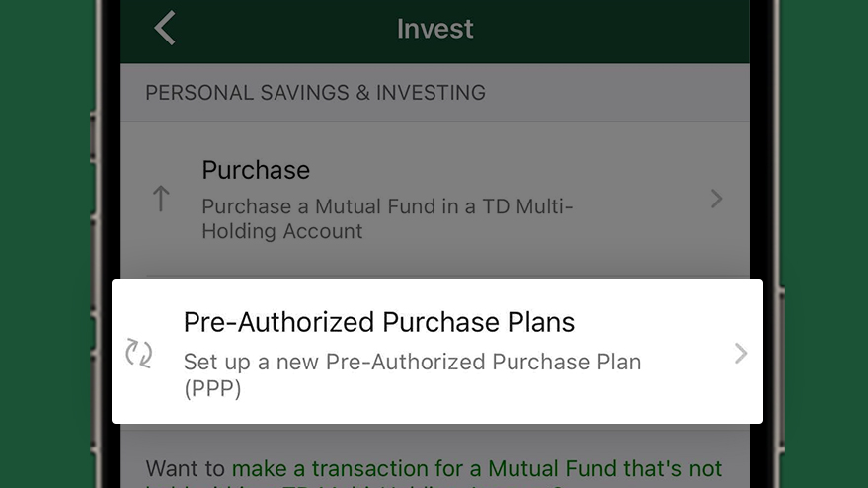Click 'Holding Account' line in Purchase description

tap(282, 231)
